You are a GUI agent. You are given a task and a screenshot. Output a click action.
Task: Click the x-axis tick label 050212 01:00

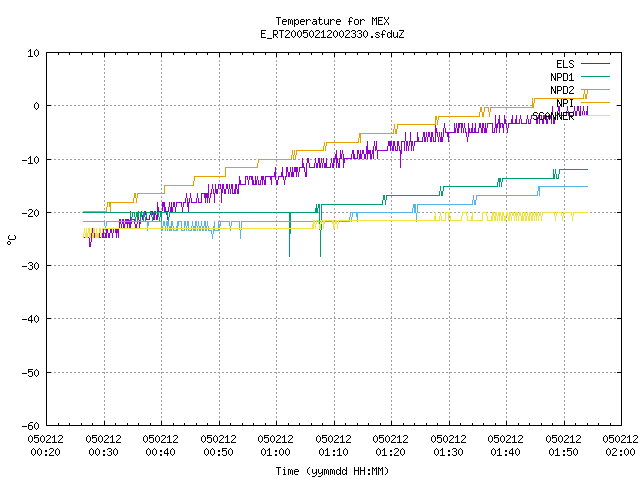(276, 445)
